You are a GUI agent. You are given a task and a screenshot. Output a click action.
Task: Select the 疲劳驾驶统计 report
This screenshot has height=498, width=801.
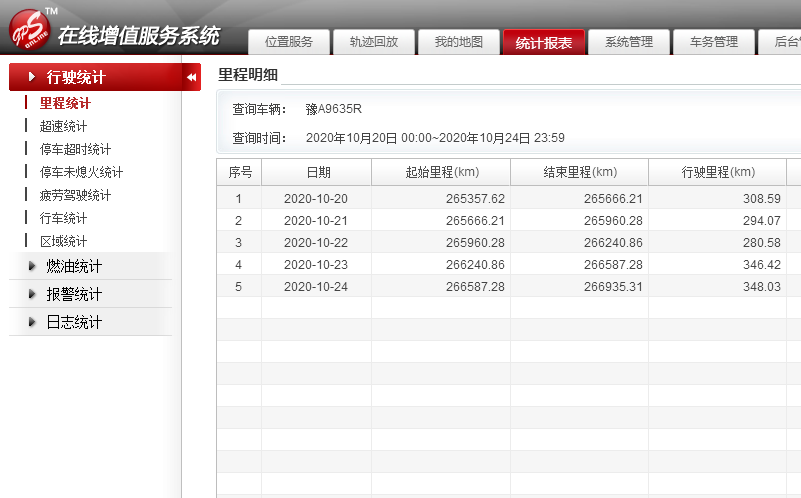point(75,195)
